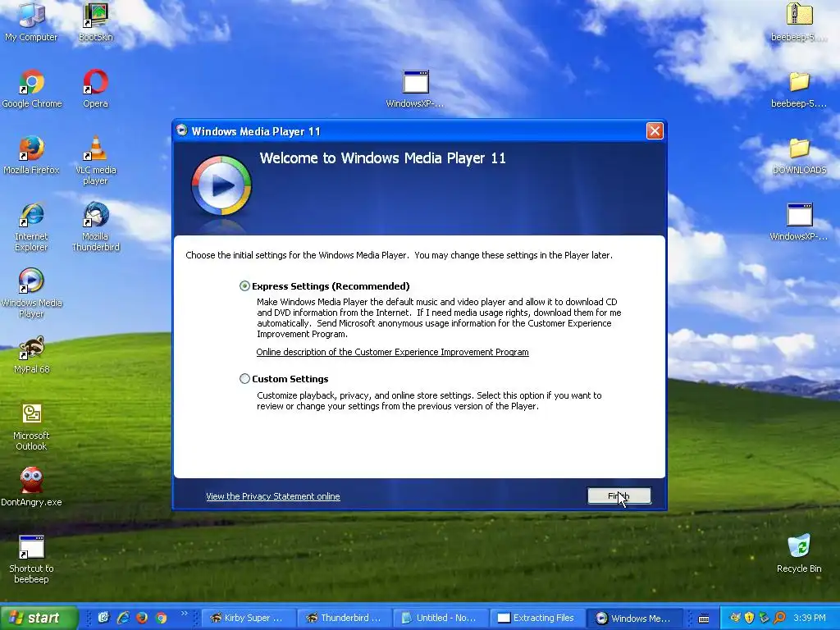Click the Show Desktop quick launch icon
The width and height of the screenshot is (840, 630).
(x=103, y=618)
